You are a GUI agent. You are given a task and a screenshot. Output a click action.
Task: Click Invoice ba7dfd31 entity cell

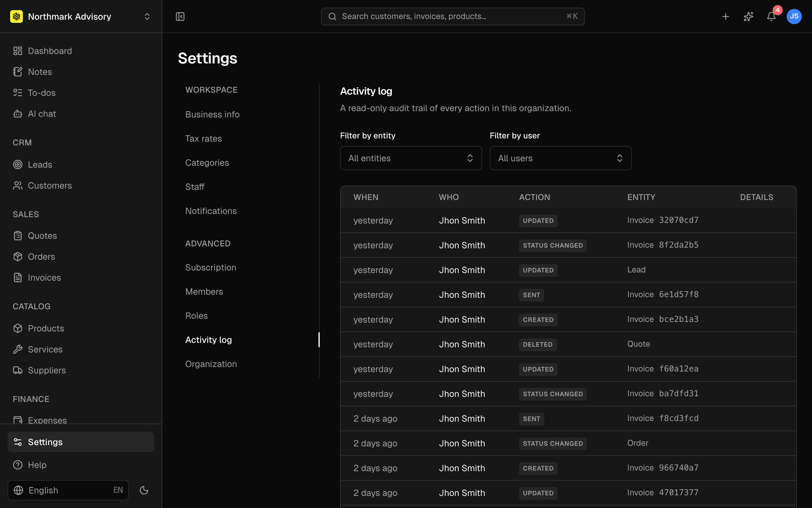[x=663, y=393]
